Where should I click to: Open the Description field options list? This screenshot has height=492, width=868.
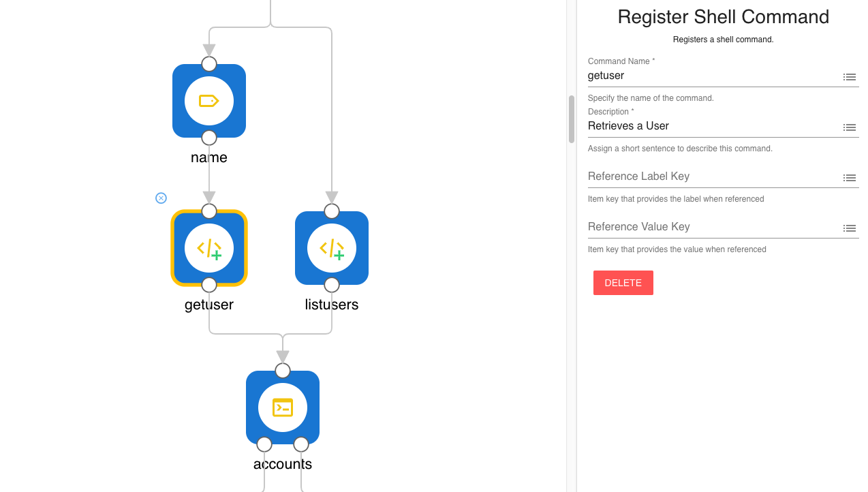click(850, 127)
